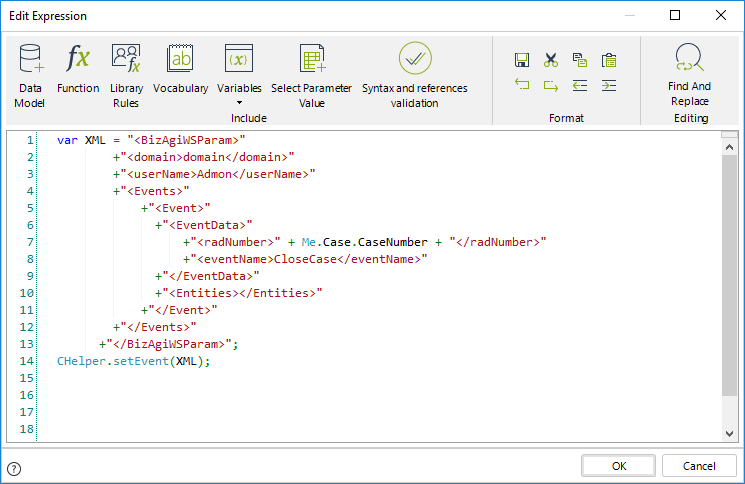The height and width of the screenshot is (484, 745).
Task: Cancel the expression edit
Action: pyautogui.click(x=699, y=466)
